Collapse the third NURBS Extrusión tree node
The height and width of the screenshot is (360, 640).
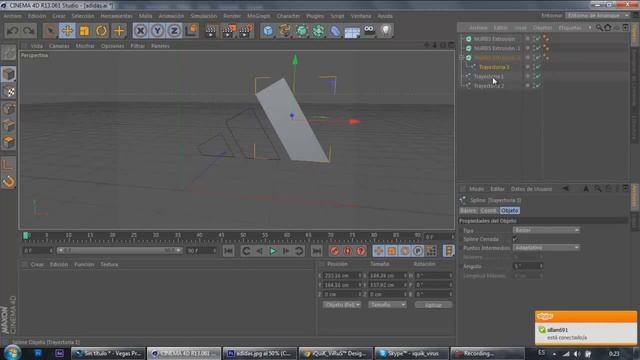[x=462, y=58]
